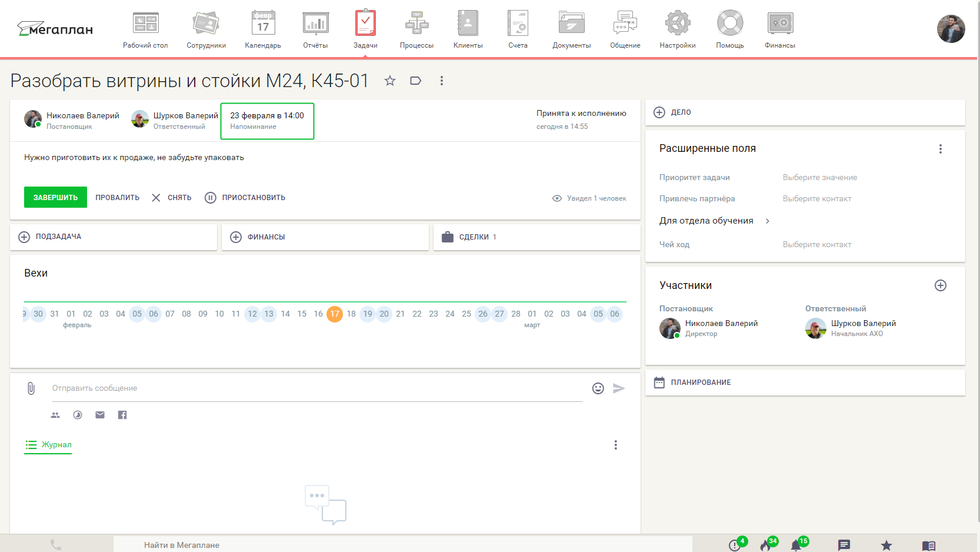Open ПЛАНИРОВАНИЕ panel
This screenshot has width=980, height=552.
click(805, 383)
